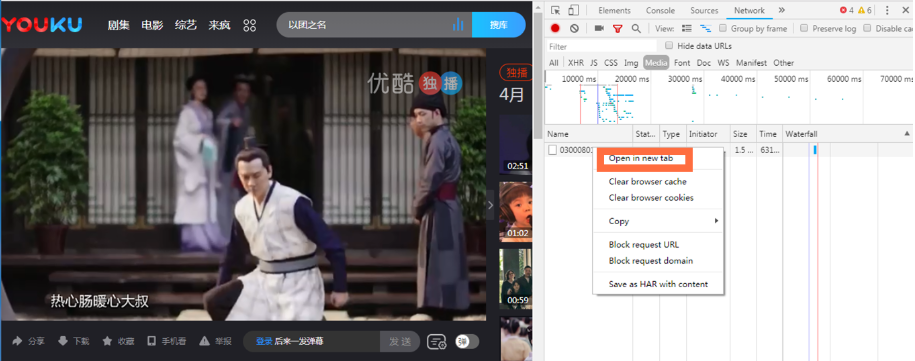Open the thumbnail with duration 01:02
Viewport: 915px width, 361px height.
pyautogui.click(x=515, y=211)
